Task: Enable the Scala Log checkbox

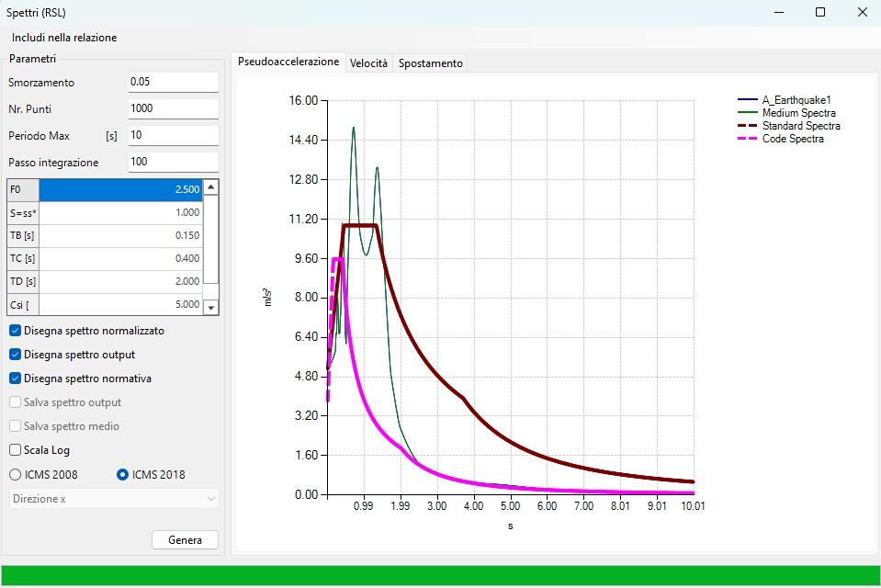Action: click(16, 449)
